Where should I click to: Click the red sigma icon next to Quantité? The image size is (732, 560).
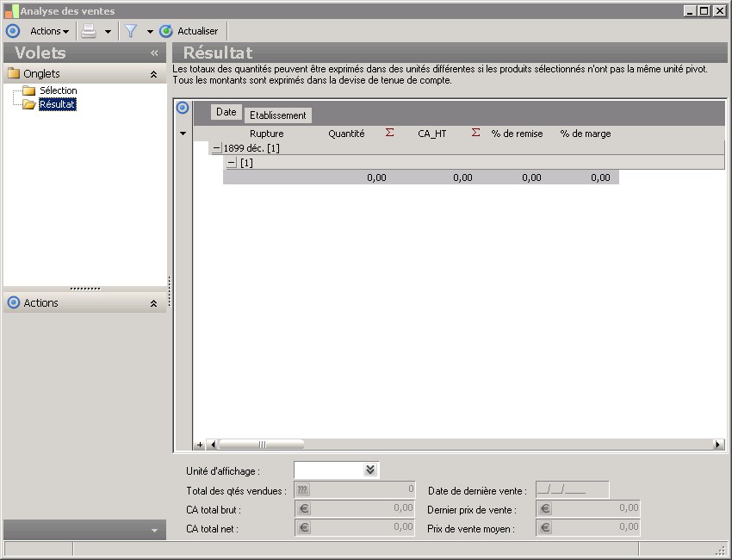389,133
